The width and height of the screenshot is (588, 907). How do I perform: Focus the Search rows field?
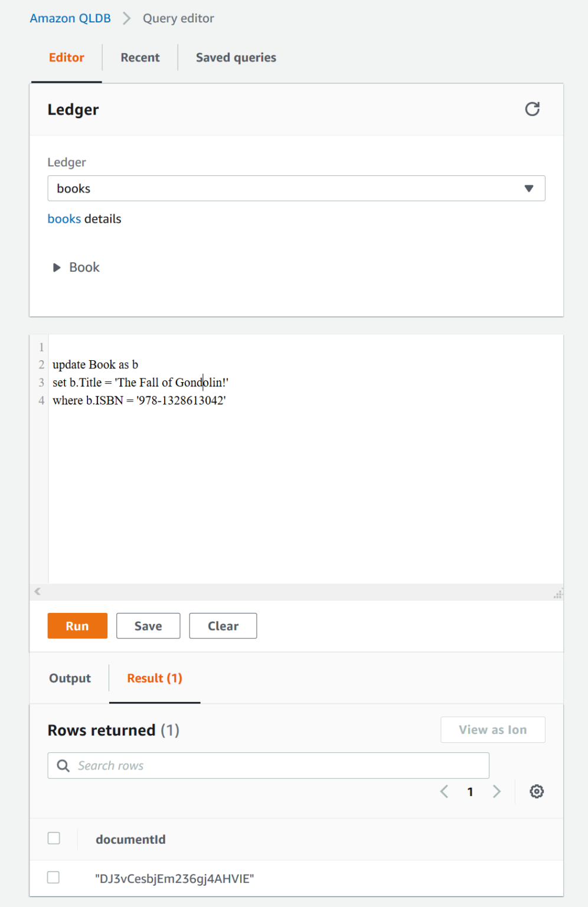pyautogui.click(x=277, y=766)
